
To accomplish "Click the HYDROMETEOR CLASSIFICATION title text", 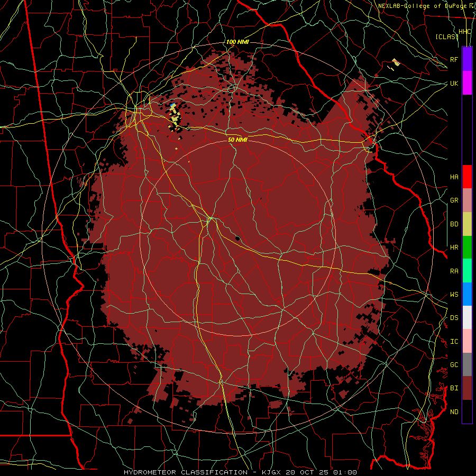I will point(186,472).
